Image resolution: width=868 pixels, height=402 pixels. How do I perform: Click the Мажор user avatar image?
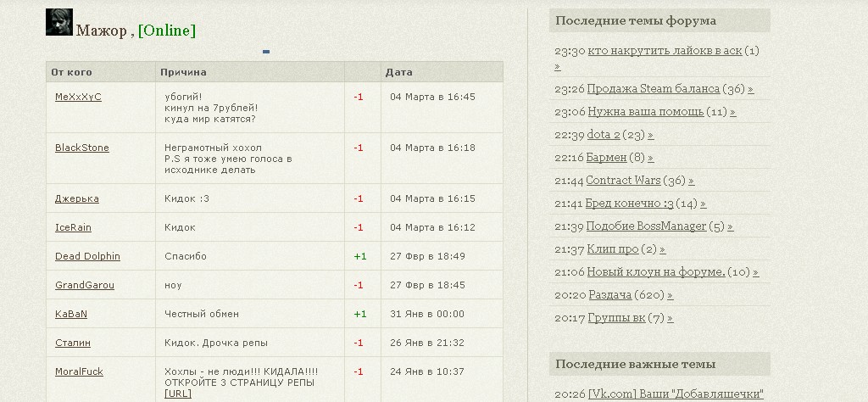point(58,22)
